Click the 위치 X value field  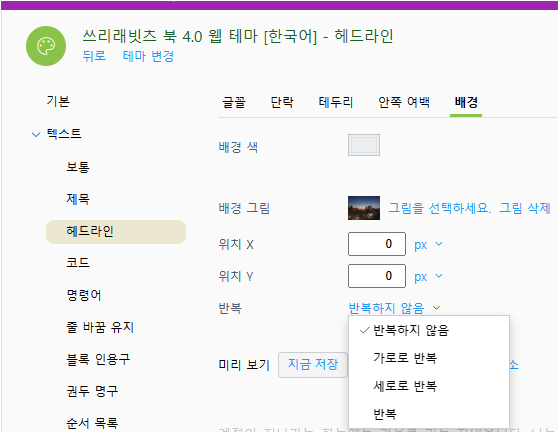[x=377, y=244]
